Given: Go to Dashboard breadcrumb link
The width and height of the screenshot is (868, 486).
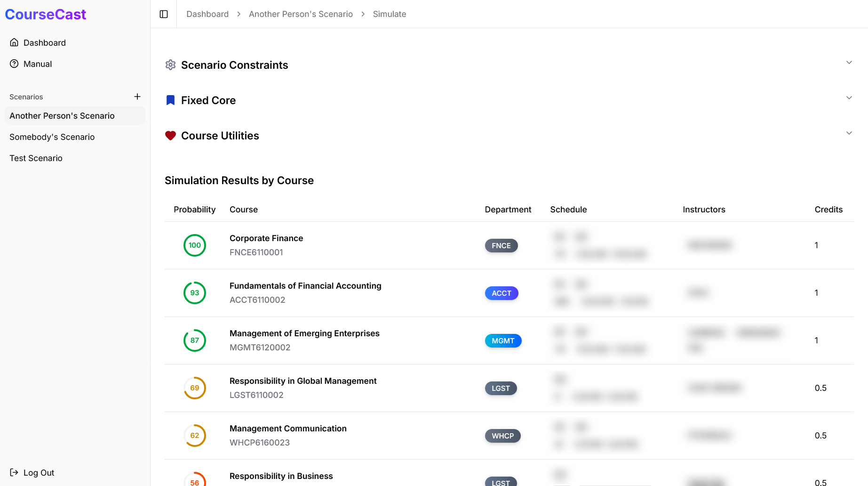Looking at the screenshot, I should click(x=207, y=14).
